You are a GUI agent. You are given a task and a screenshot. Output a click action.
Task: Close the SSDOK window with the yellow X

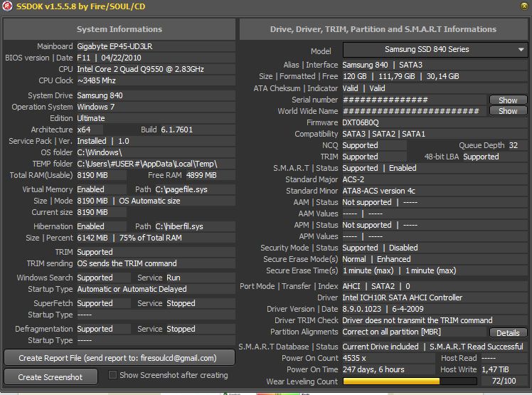[524, 6]
